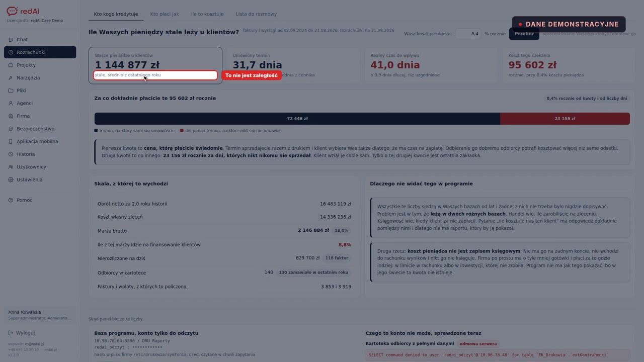Click the redAi logo
The width and height of the screenshot is (644, 362).
click(23, 11)
